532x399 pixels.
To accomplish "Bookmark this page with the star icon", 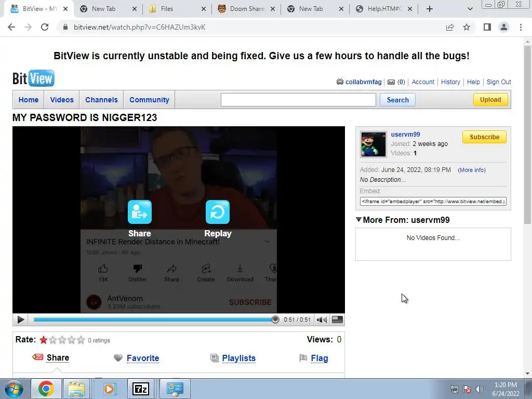I will coord(467,27).
